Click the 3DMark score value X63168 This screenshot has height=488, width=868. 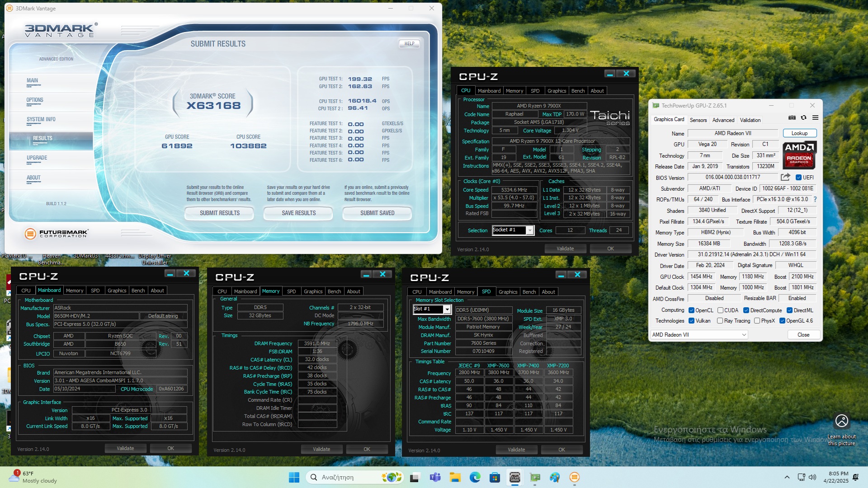(213, 106)
